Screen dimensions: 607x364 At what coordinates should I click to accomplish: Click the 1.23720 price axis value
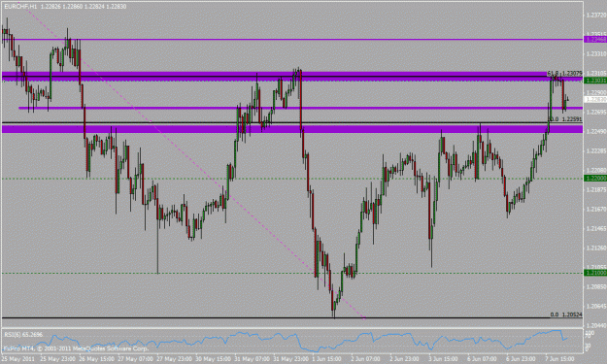tap(596, 16)
